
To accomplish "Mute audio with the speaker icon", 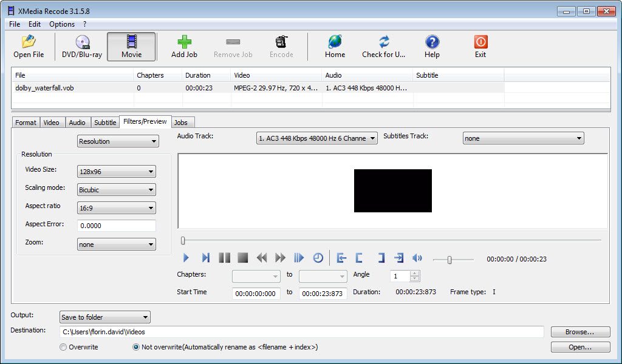I will click(417, 258).
